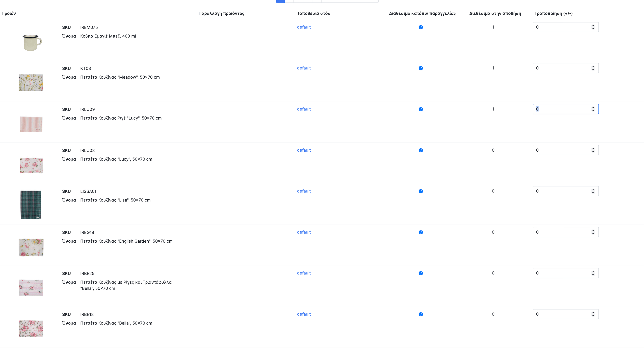This screenshot has width=644, height=348.
Task: Open the Meadow kitchen towel thumbnail
Action: 31,83
